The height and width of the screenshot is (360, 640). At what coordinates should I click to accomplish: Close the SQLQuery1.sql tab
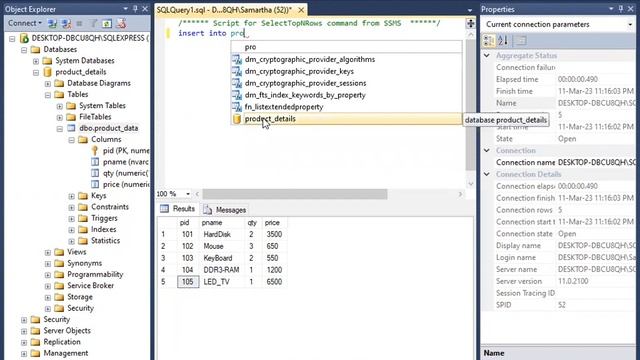(301, 9)
